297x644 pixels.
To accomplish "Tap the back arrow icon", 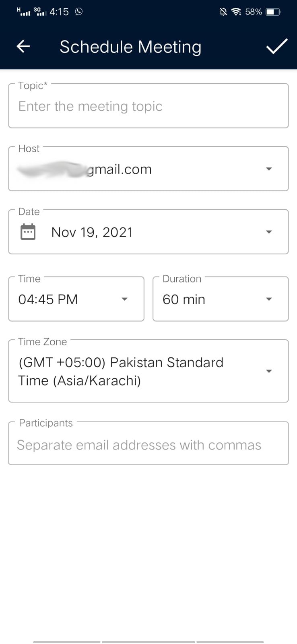I will tap(23, 47).
